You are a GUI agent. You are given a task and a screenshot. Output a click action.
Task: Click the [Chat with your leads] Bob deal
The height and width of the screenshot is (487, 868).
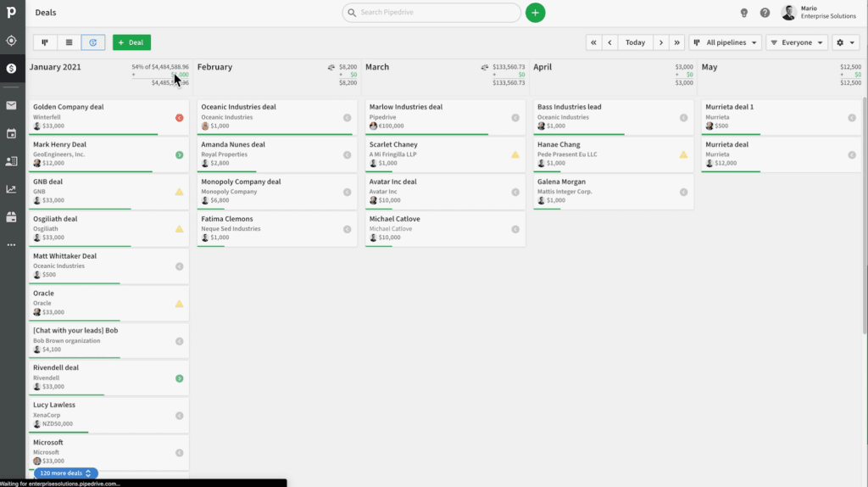click(x=108, y=340)
